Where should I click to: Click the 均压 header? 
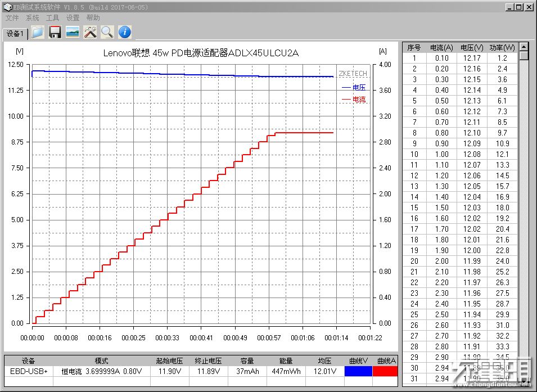(x=324, y=361)
